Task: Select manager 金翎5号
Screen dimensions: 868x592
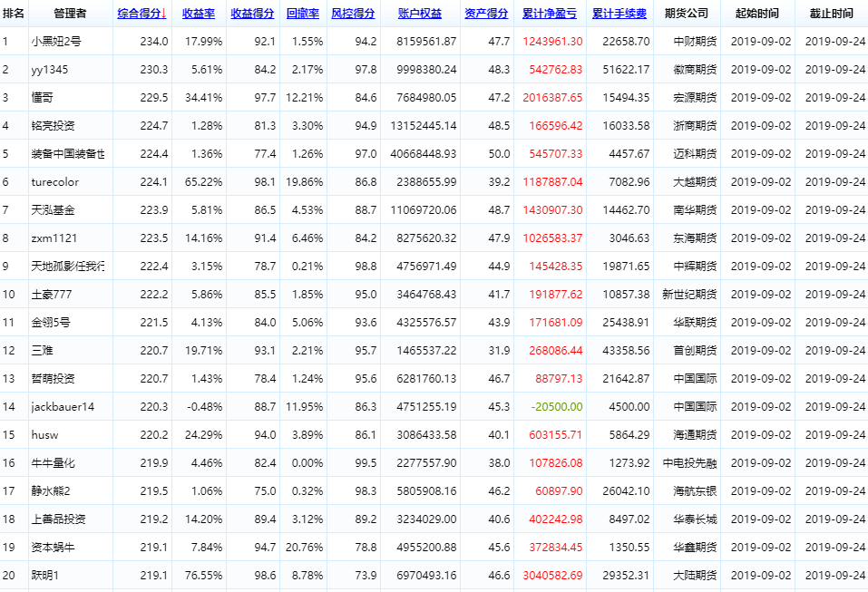Action: [51, 323]
